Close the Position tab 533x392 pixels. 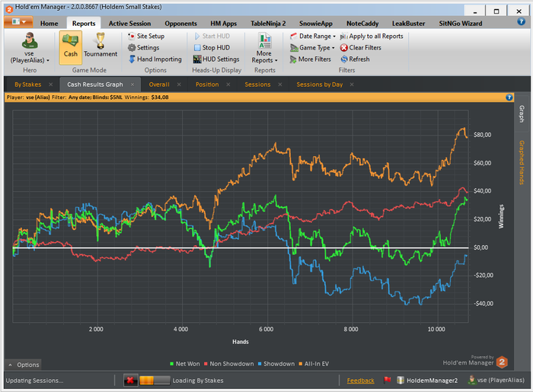pyautogui.click(x=228, y=84)
